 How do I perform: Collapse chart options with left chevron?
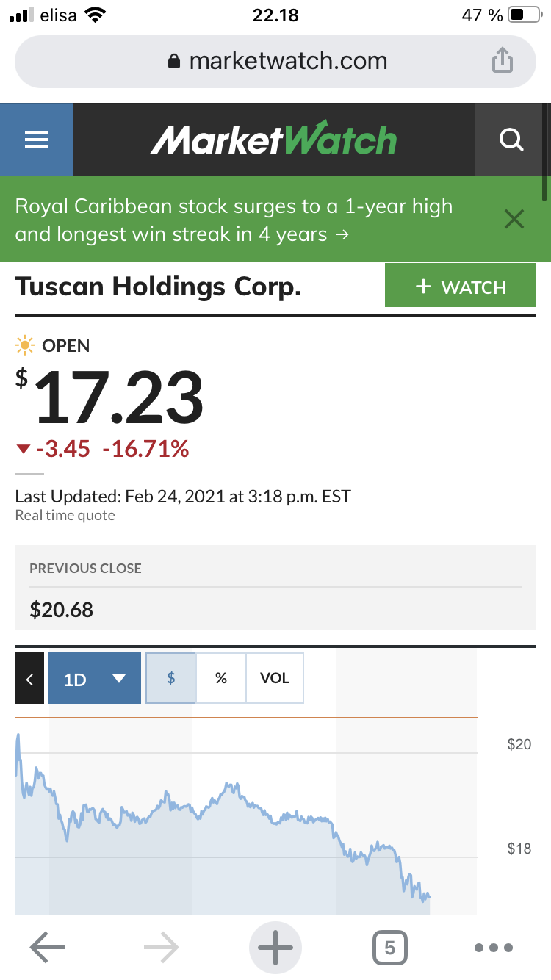click(29, 678)
